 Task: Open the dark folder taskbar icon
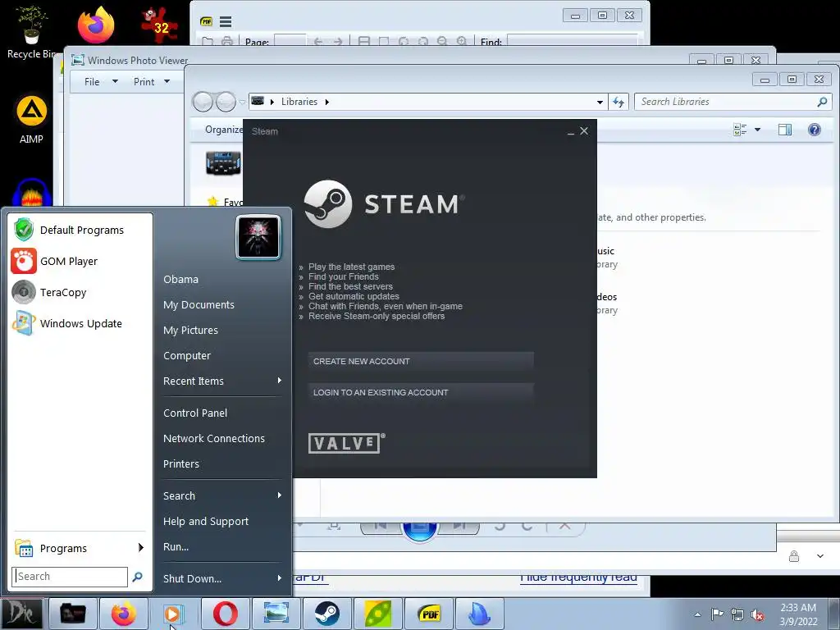(73, 614)
